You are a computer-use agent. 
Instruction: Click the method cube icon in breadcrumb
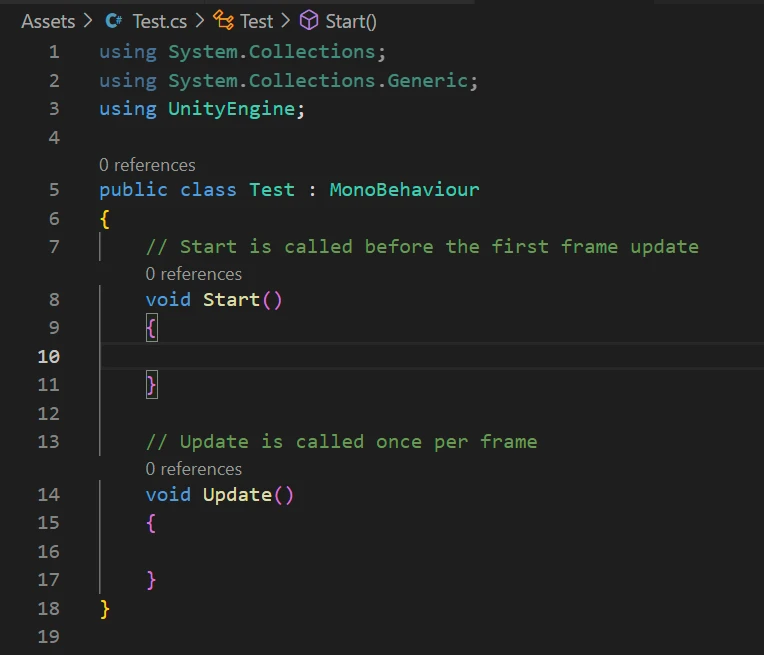point(308,20)
